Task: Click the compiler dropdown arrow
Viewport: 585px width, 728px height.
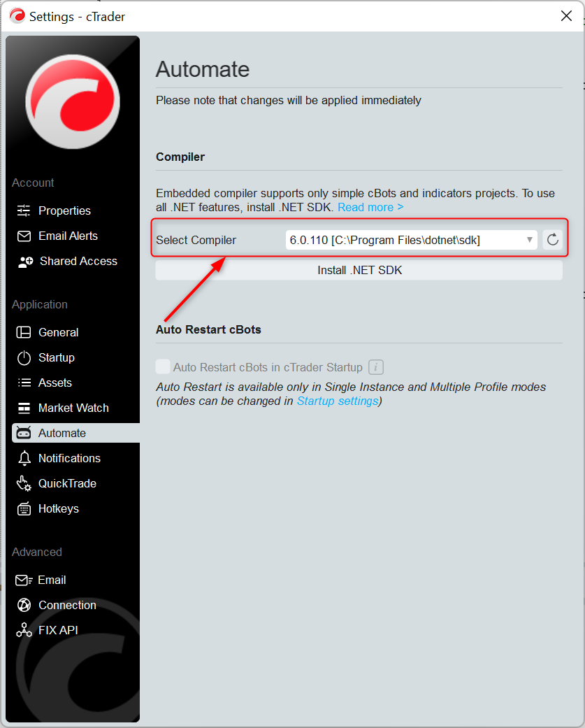Action: 529,240
